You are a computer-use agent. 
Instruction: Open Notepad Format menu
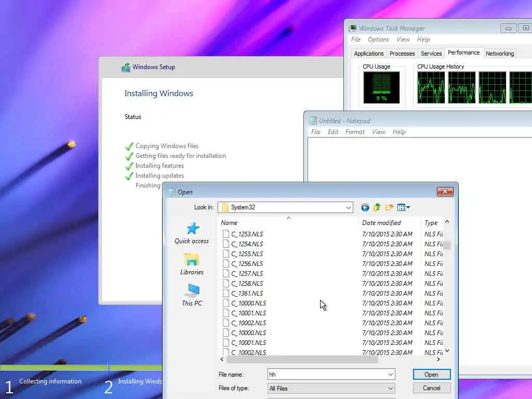tap(355, 131)
